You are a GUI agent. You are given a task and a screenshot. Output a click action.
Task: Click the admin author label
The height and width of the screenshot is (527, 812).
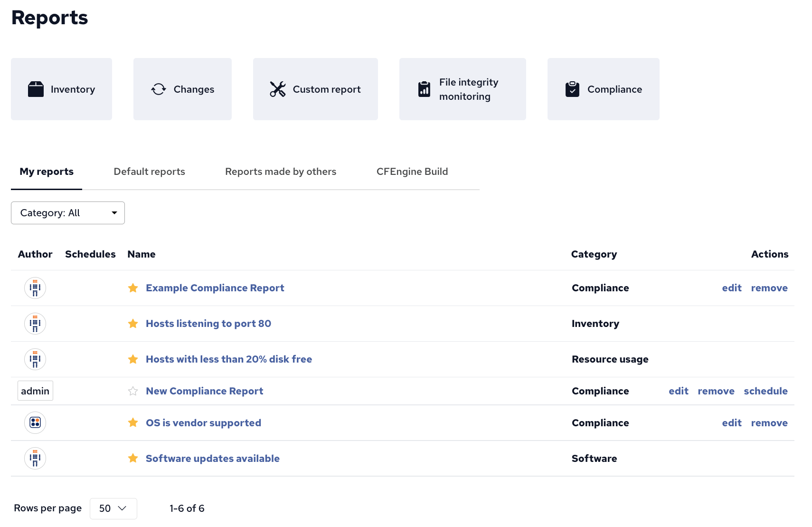(x=35, y=391)
